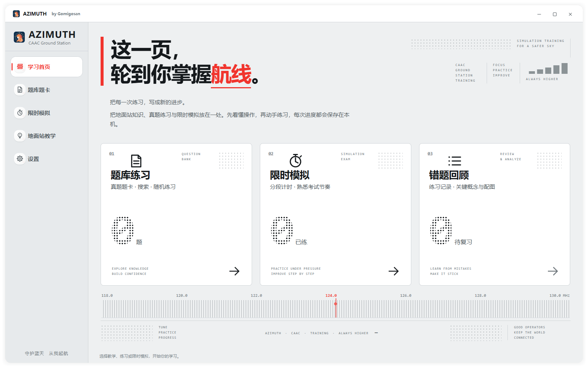Click the 120.0 frequency label
Screen dimensions: 588x368
coord(182,296)
